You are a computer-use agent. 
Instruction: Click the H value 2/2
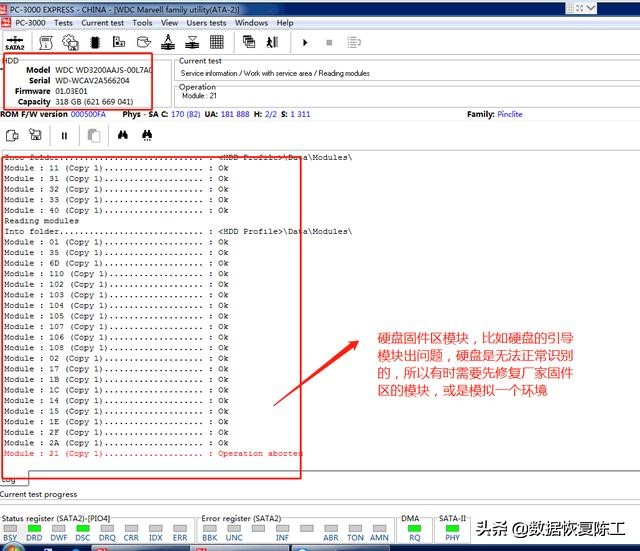click(271, 114)
